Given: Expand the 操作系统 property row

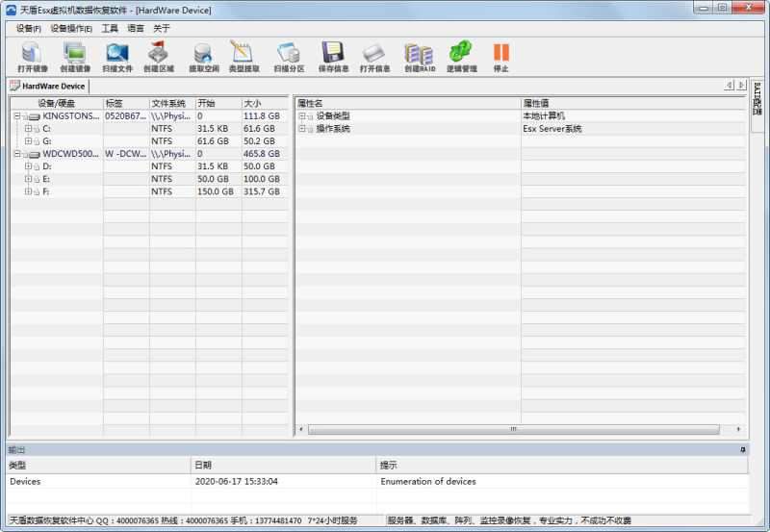Looking at the screenshot, I should [302, 129].
